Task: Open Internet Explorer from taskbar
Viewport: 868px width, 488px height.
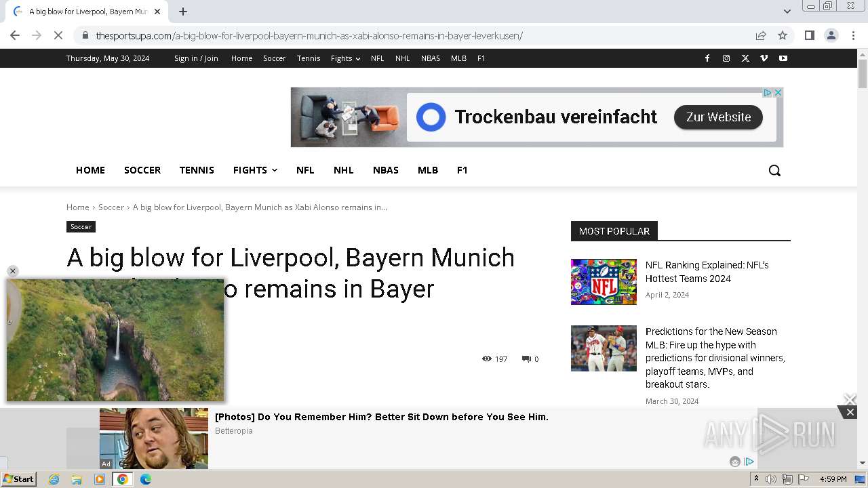Action: [54, 479]
